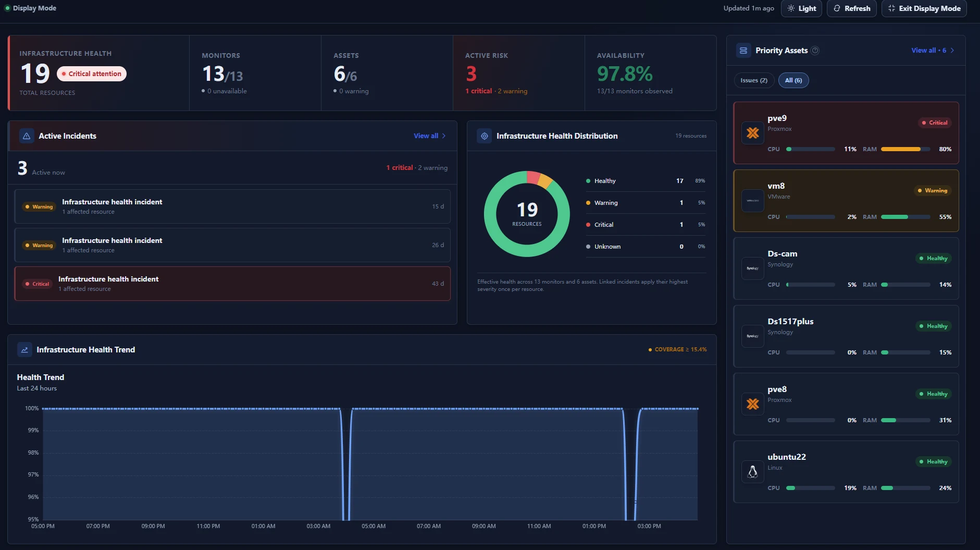Viewport: 980px width, 550px height.
Task: Click the pve8 Proxmox logo icon
Action: click(x=753, y=404)
